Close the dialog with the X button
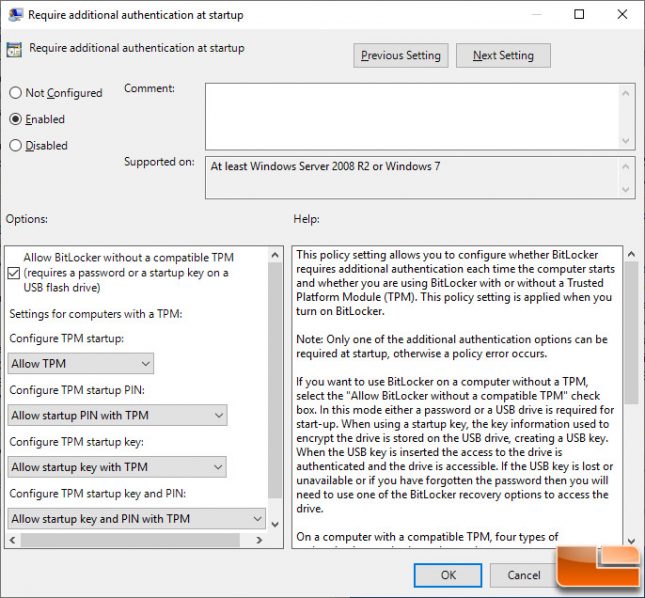645x598 pixels. pyautogui.click(x=622, y=14)
